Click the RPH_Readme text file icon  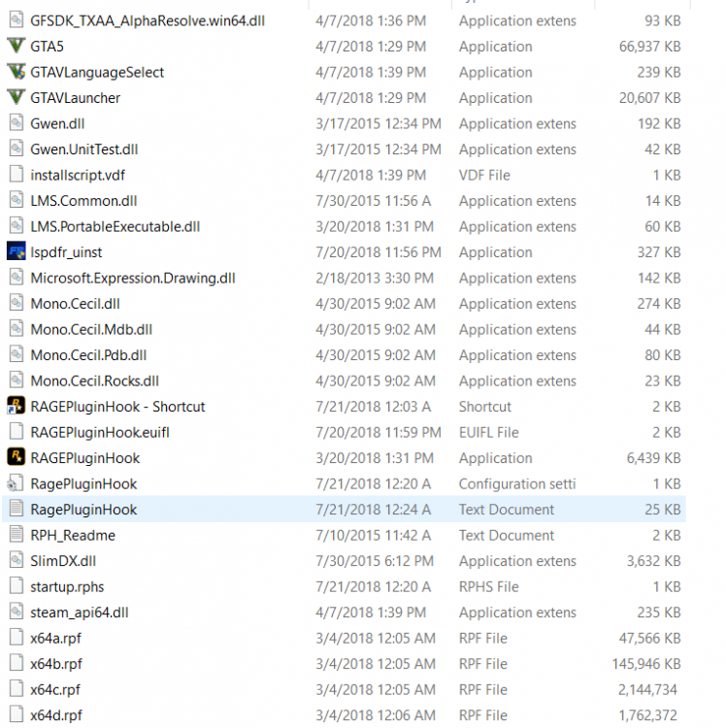point(16,535)
